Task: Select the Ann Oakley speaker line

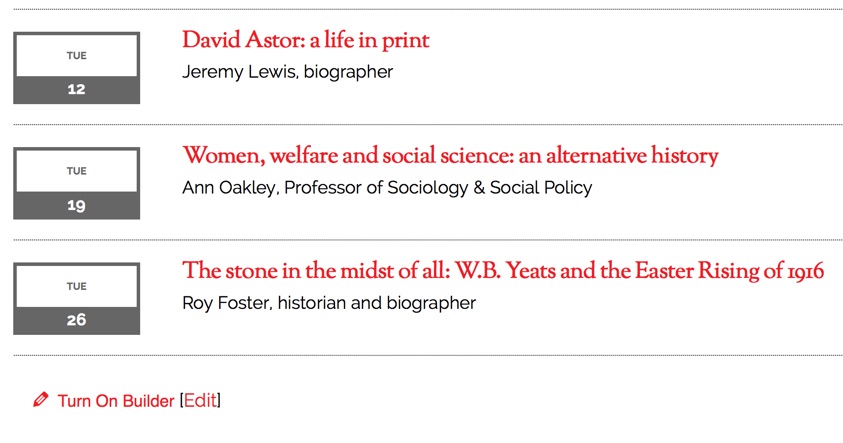Action: [x=386, y=187]
